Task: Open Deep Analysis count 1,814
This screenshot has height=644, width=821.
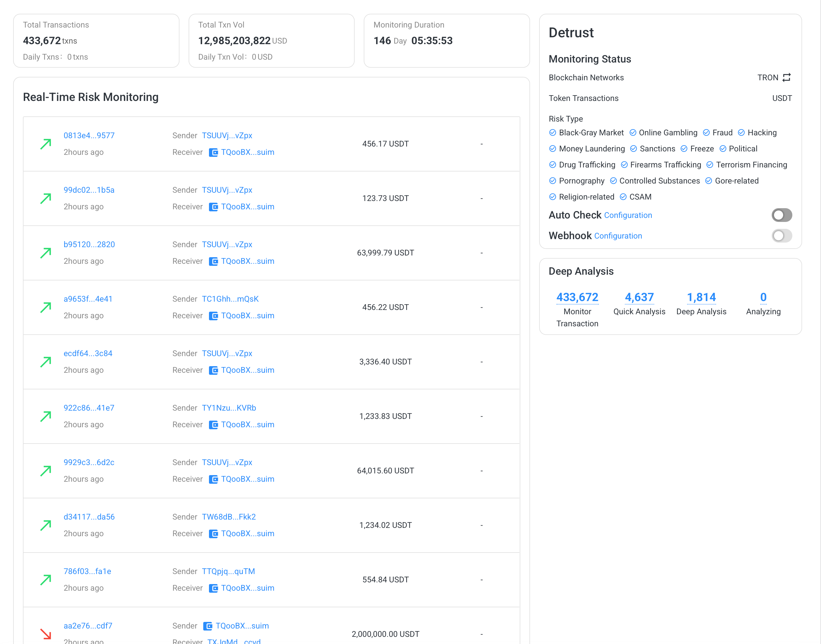Action: 701,298
